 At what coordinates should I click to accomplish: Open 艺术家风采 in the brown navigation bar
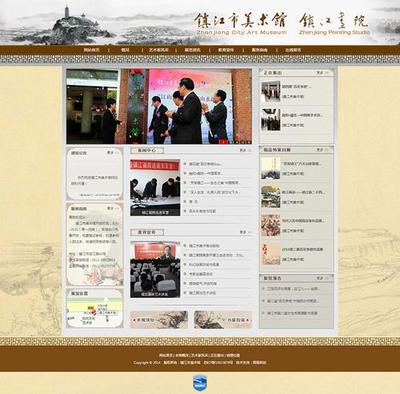[159, 50]
